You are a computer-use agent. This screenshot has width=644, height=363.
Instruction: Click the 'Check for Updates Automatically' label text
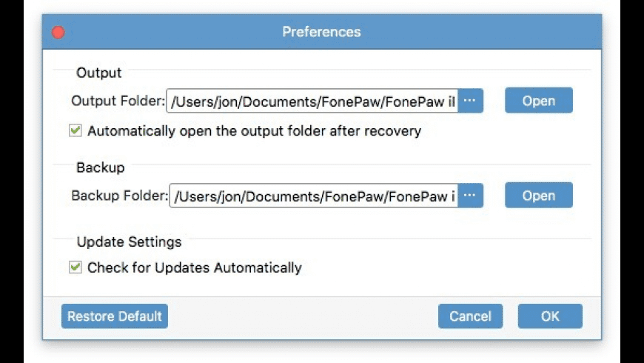(194, 267)
